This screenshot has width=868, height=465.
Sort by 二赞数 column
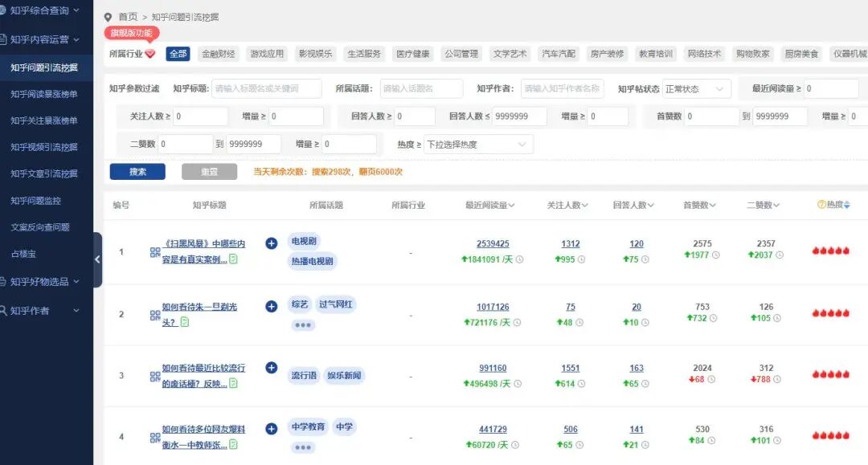tap(763, 205)
